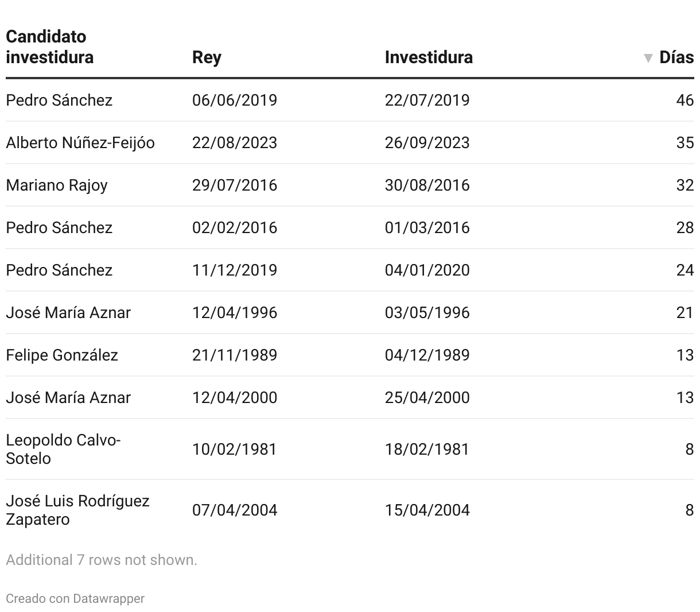The height and width of the screenshot is (612, 700).
Task: Click José Luis Rodríguez Zapatero cell
Action: point(77,510)
